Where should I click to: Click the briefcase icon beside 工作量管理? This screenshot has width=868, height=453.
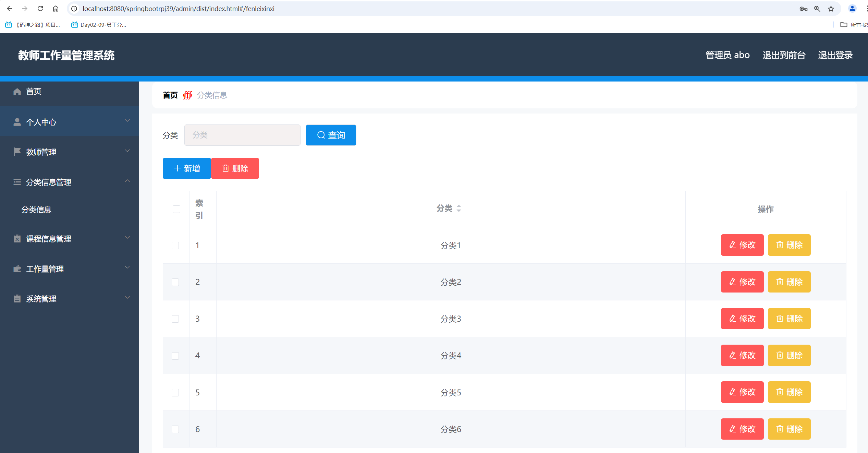[17, 269]
